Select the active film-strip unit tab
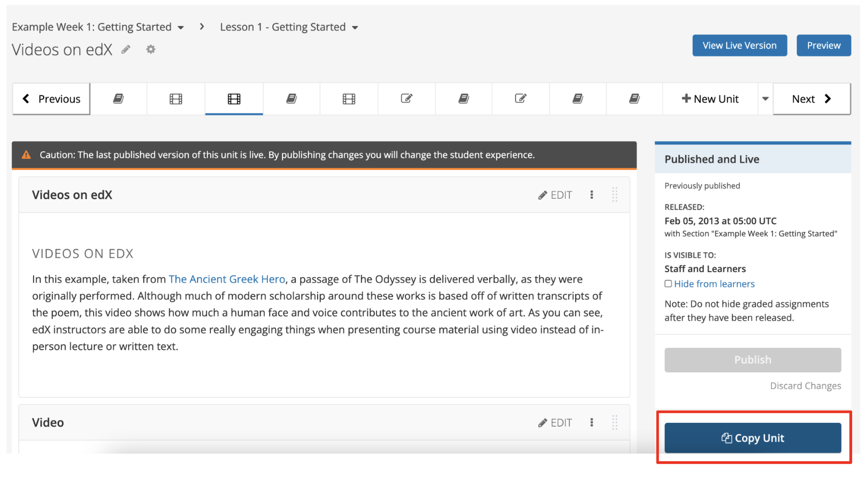 click(234, 99)
